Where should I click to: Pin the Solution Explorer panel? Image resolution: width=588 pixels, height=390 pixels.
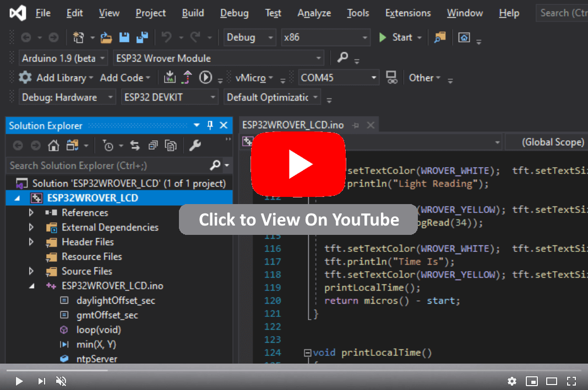pos(210,125)
